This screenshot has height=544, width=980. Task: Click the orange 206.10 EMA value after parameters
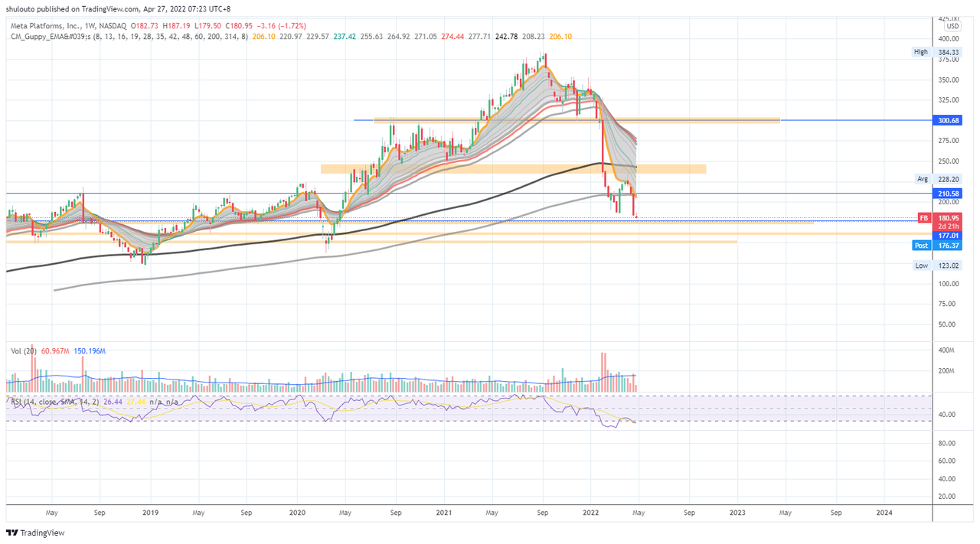tap(265, 36)
